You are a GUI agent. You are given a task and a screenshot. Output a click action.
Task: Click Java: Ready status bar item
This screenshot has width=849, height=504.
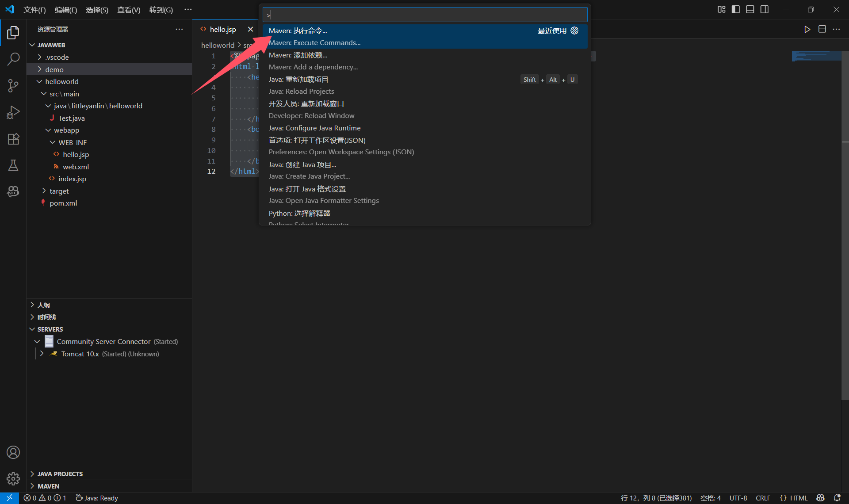[x=97, y=498]
